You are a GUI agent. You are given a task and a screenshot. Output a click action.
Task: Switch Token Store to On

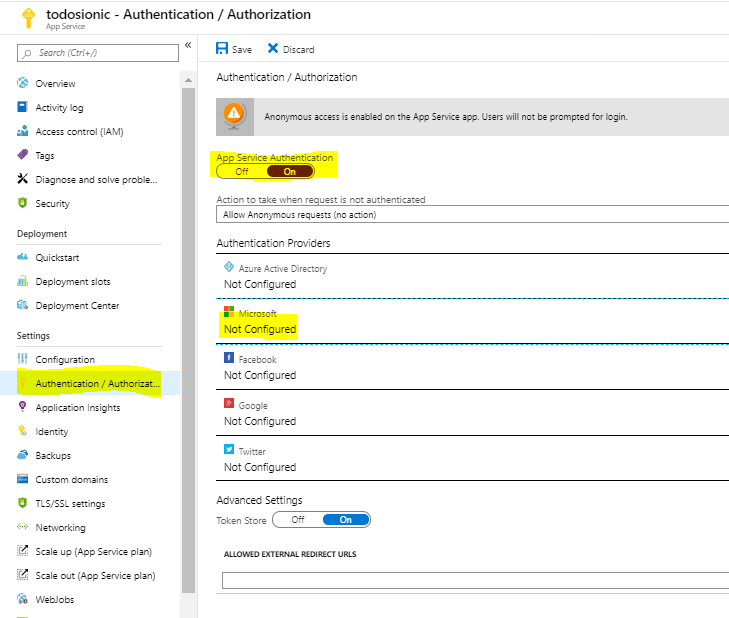click(346, 519)
